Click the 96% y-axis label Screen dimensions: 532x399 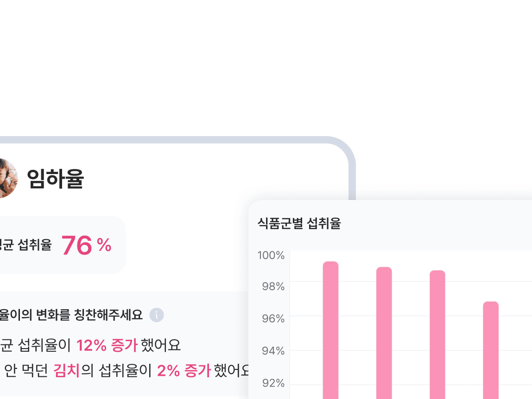point(273,318)
